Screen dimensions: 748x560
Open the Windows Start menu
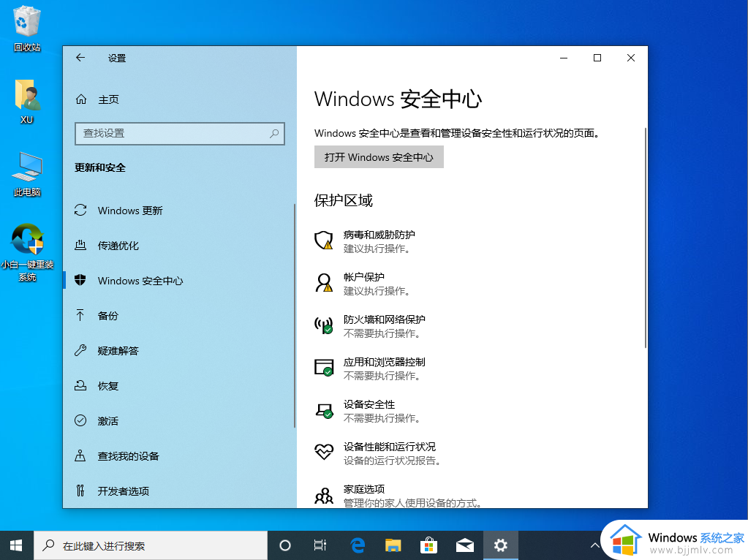16,545
